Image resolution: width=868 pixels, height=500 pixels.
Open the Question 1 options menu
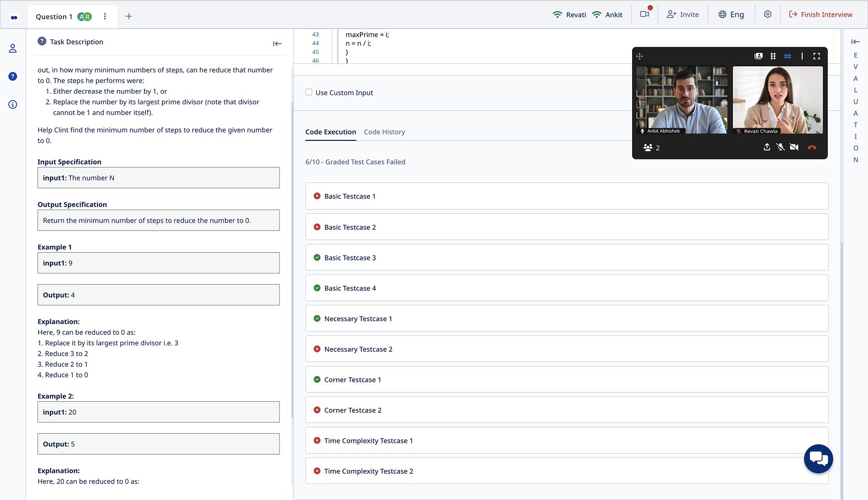pos(105,16)
